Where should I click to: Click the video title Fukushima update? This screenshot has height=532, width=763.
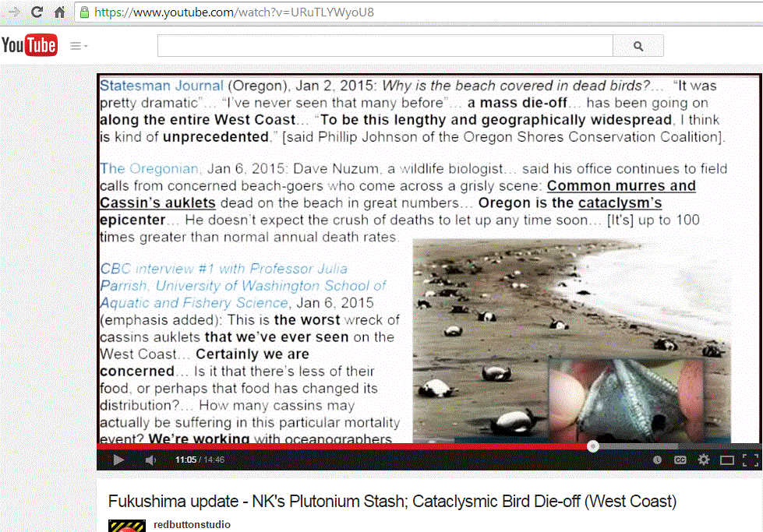[392, 501]
